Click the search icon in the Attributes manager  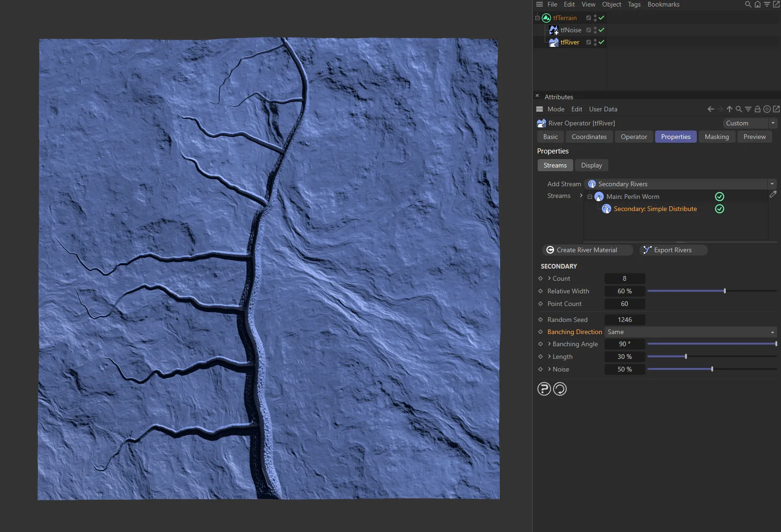(738, 109)
